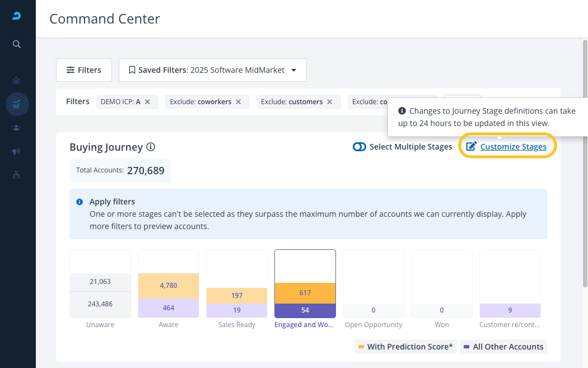
Task: Click the hierarchy/org chart sidebar icon
Action: 17,175
